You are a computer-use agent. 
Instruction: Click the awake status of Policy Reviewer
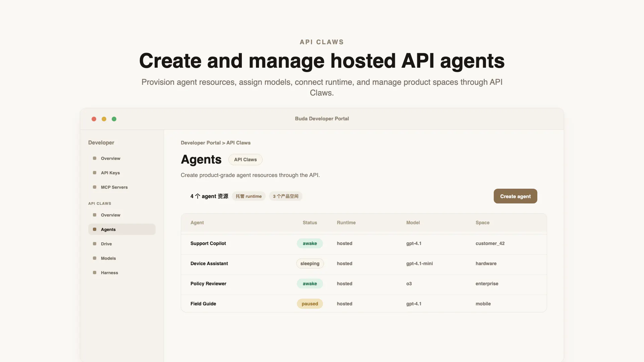pyautogui.click(x=310, y=284)
